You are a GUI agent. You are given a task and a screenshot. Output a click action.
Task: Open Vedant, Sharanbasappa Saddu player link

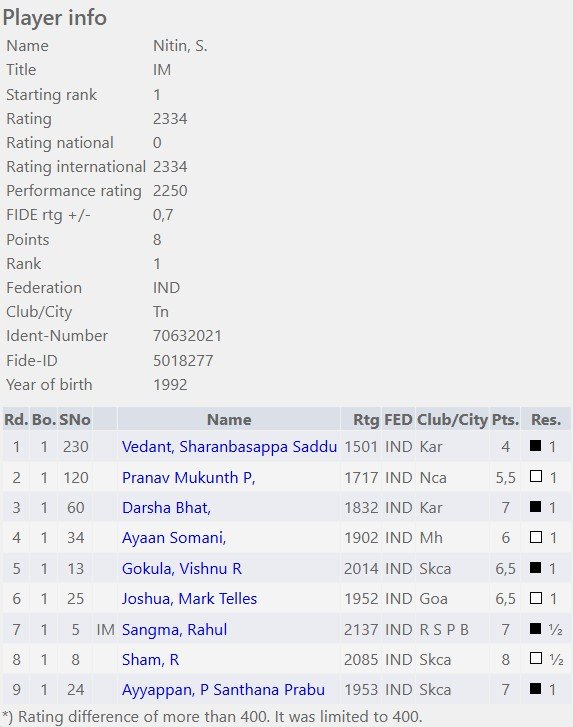(229, 447)
